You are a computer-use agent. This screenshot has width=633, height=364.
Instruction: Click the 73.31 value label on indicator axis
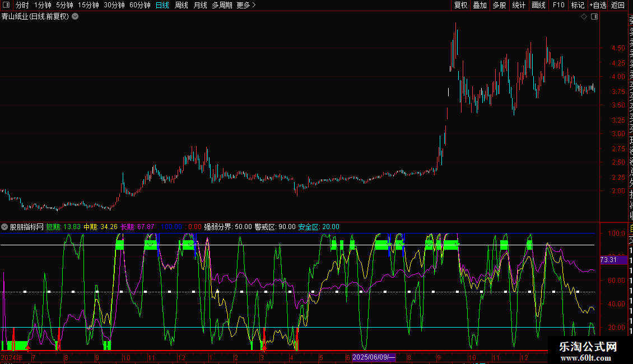click(608, 260)
